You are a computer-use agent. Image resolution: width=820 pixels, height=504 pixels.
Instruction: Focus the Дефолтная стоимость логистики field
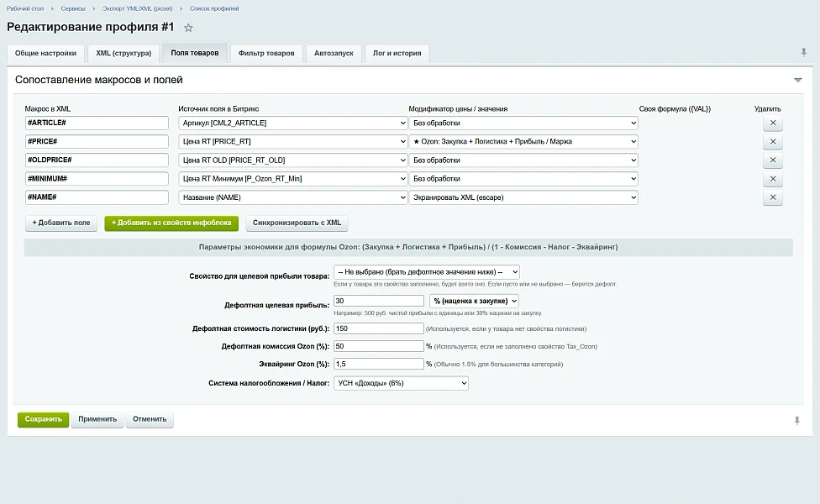coord(379,328)
